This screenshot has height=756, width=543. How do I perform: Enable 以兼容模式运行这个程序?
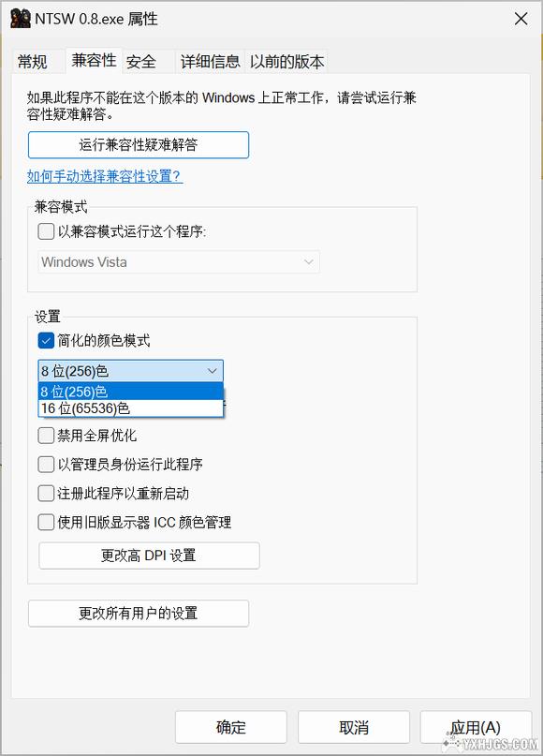tap(46, 232)
